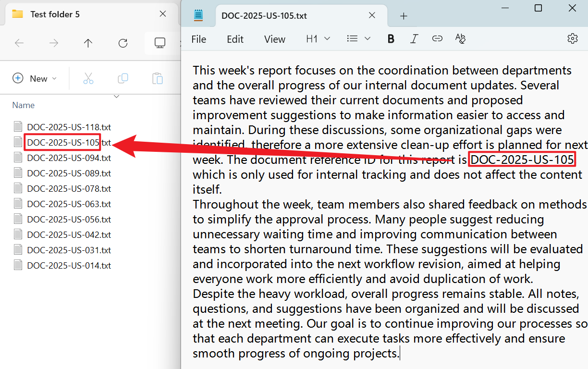Select file DOC-2025-US-094.txt

(x=69, y=158)
